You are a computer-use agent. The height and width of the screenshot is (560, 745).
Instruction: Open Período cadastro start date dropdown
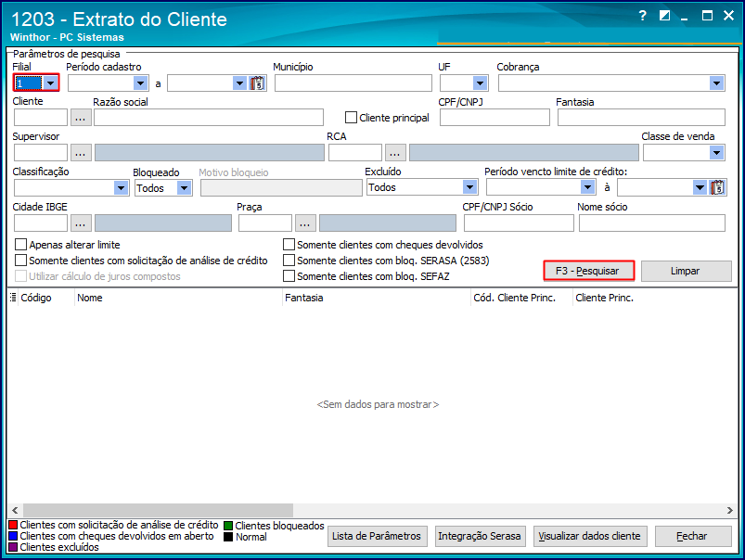click(141, 83)
